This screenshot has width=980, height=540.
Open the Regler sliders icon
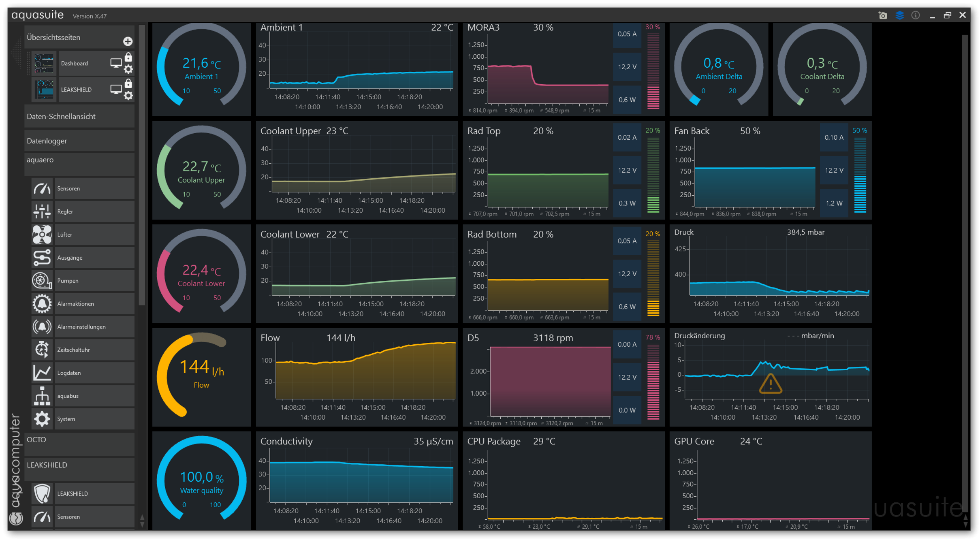coord(42,211)
